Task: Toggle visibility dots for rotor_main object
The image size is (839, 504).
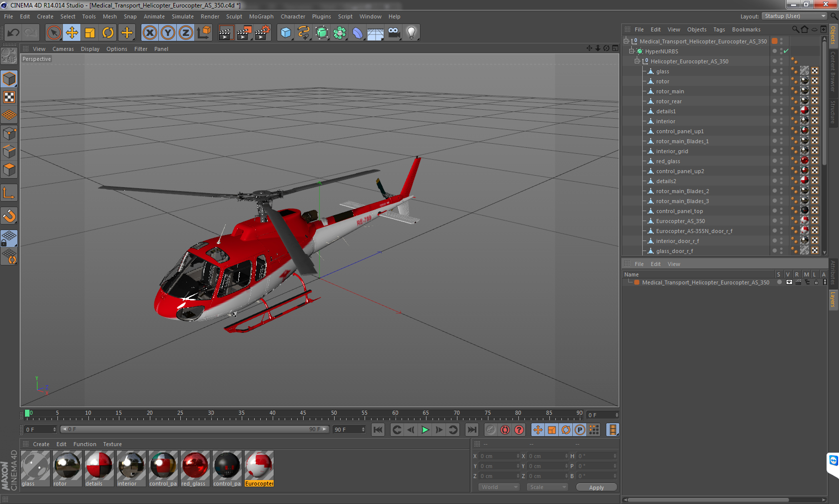Action: (x=782, y=91)
